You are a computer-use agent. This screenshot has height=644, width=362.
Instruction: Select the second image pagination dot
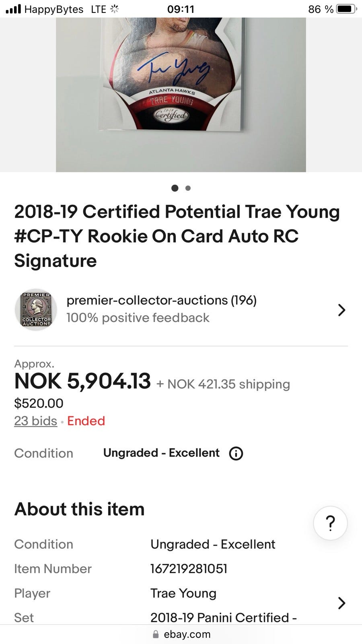coord(188,188)
